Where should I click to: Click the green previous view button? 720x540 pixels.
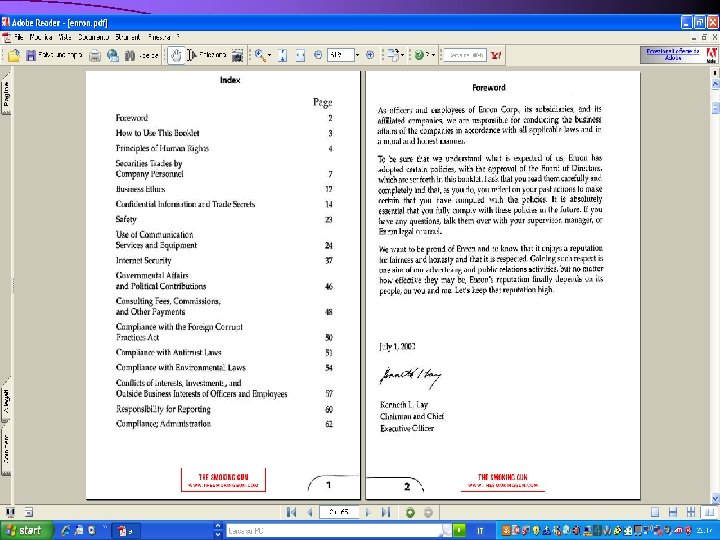[x=410, y=512]
